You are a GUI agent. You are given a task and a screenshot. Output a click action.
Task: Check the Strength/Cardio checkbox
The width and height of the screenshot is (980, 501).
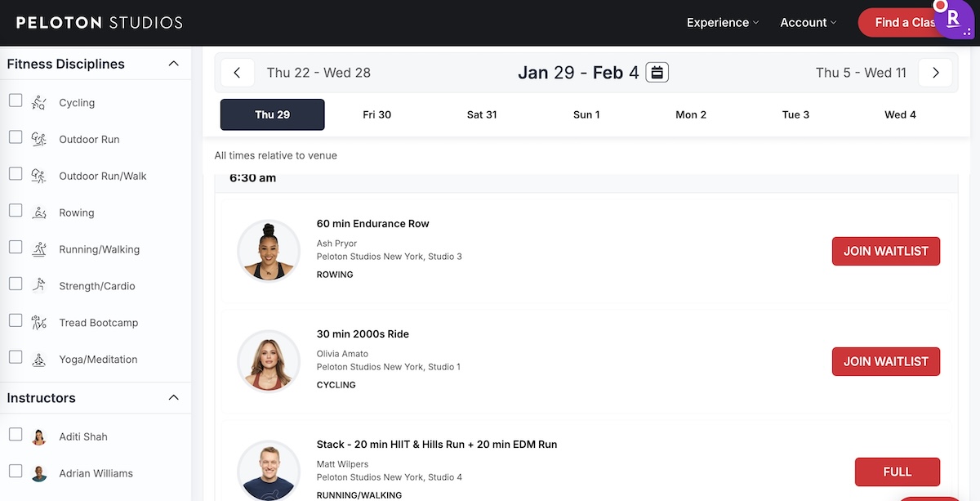[x=16, y=284]
